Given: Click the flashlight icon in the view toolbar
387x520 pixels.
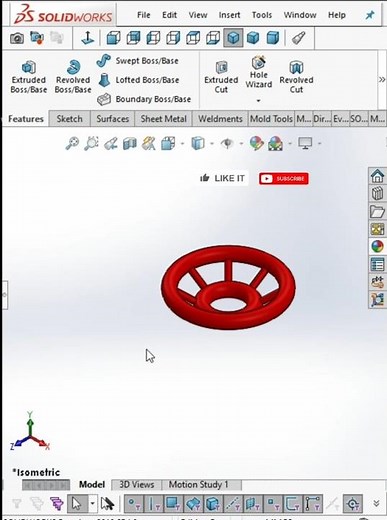Looking at the screenshot, I should point(298,38).
